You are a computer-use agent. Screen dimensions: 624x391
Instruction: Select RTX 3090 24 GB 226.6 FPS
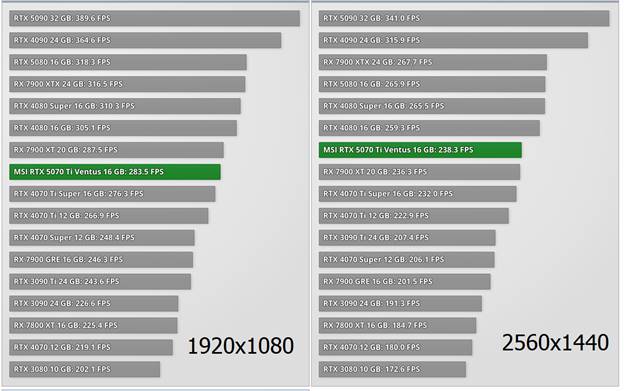tap(94, 303)
